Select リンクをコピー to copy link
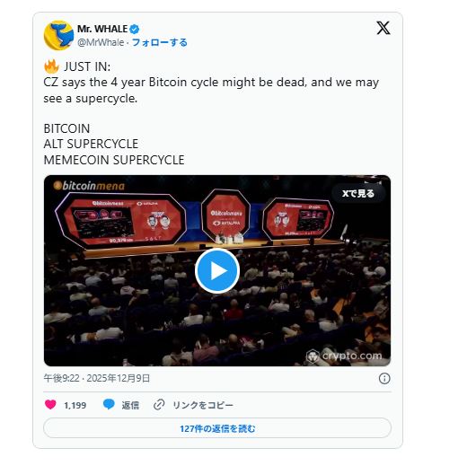This screenshot has width=476, height=466. pyautogui.click(x=203, y=405)
